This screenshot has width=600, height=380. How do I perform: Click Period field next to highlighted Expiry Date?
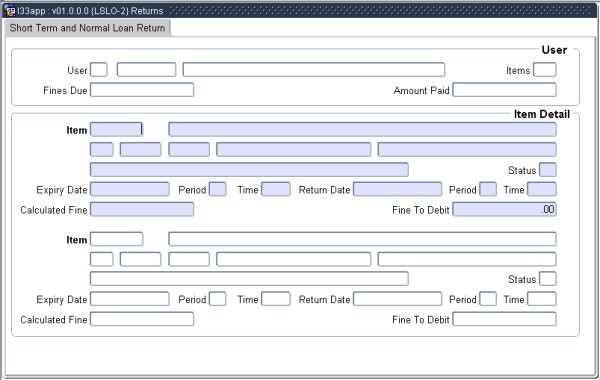click(x=218, y=189)
